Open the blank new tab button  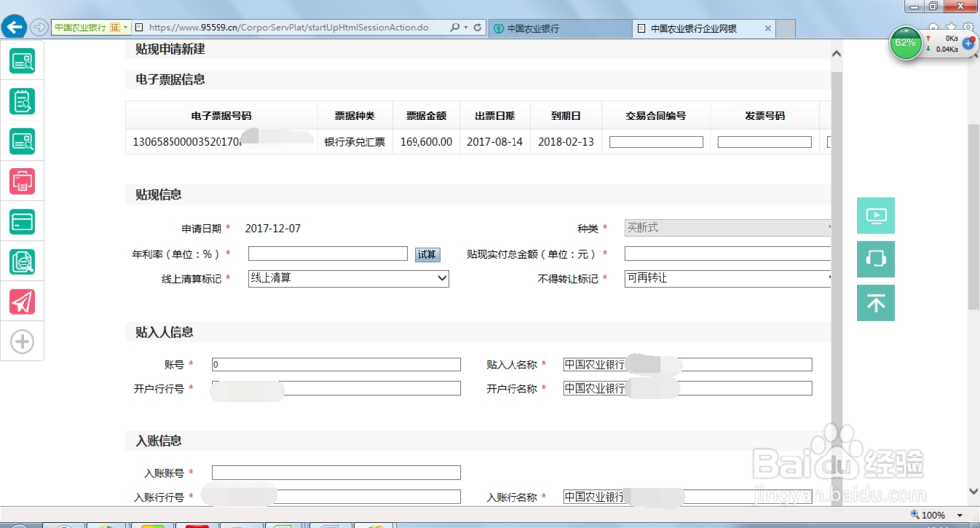(x=786, y=28)
